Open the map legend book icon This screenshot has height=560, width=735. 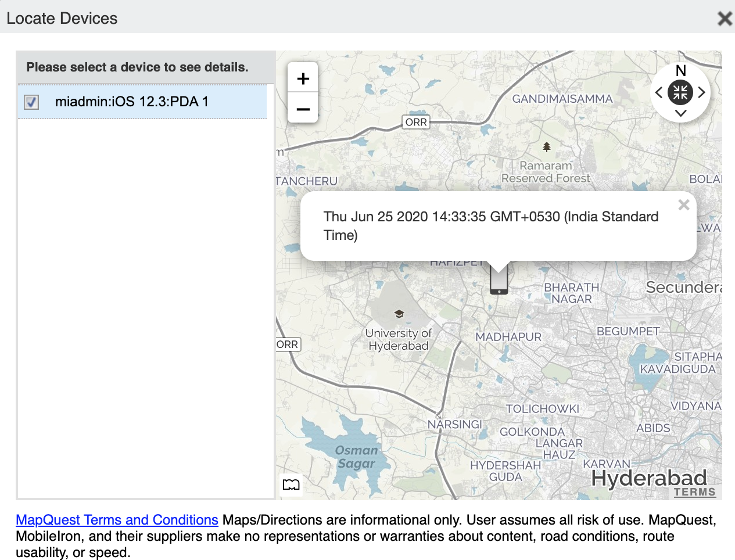point(291,484)
